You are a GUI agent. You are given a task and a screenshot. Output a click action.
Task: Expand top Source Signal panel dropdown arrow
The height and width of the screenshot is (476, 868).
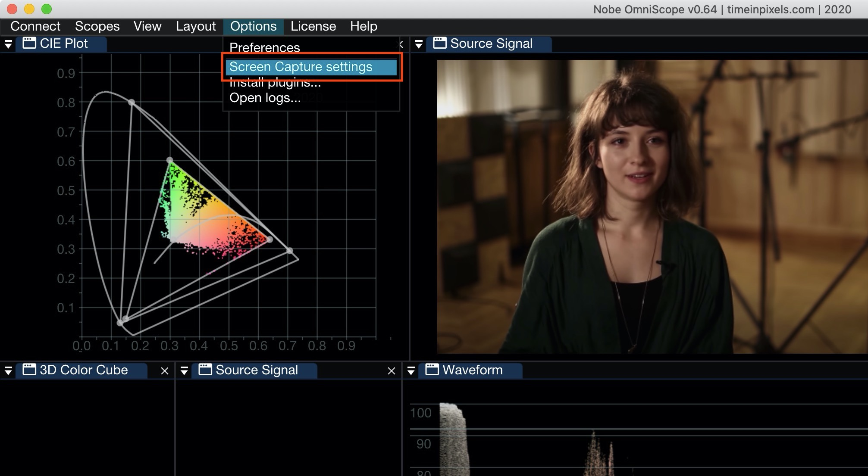[x=419, y=44]
